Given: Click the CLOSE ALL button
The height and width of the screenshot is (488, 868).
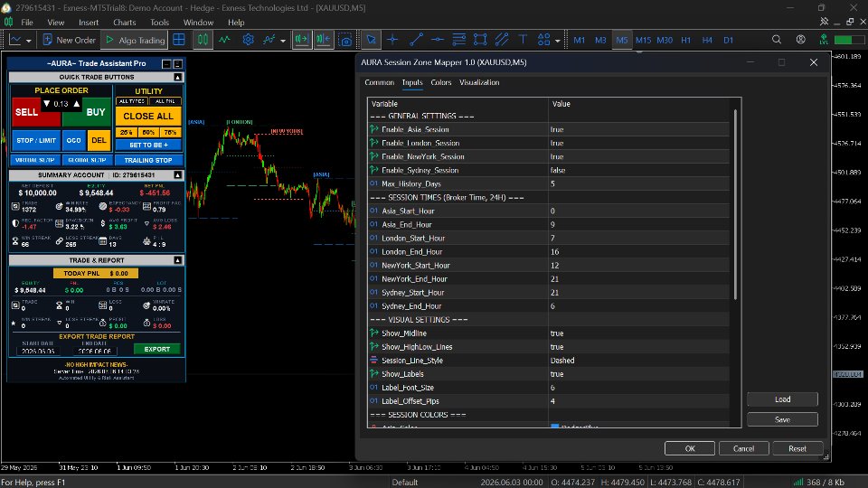Looking at the screenshot, I should click(148, 117).
